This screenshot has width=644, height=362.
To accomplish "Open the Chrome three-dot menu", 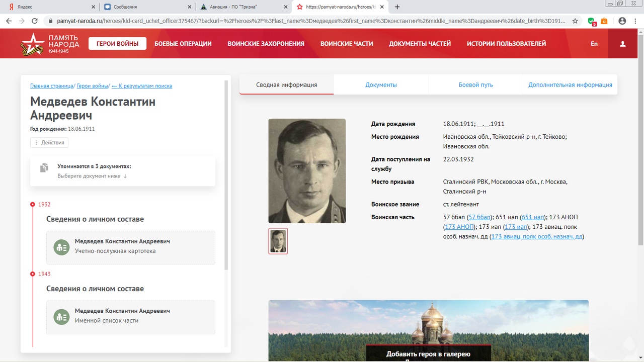I will tap(635, 21).
